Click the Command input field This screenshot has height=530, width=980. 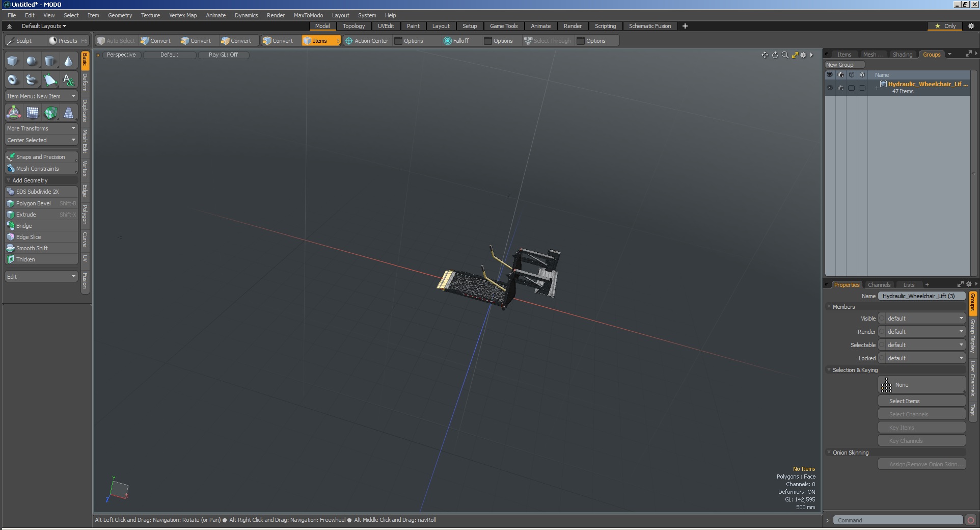[898, 520]
